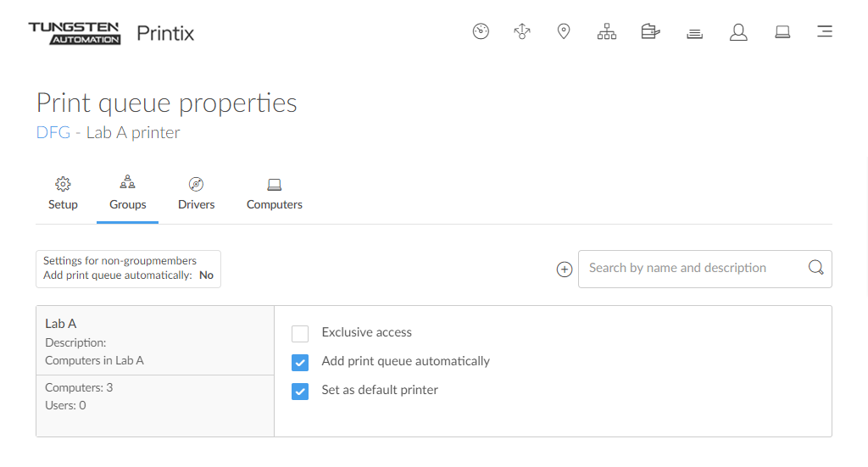The image size is (868, 467).
Task: Uncheck Set as default printer
Action: tap(300, 392)
